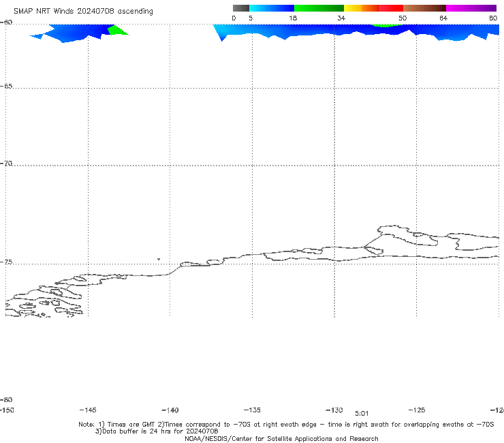Click the gray segment of the wind color bar

coord(241,8)
